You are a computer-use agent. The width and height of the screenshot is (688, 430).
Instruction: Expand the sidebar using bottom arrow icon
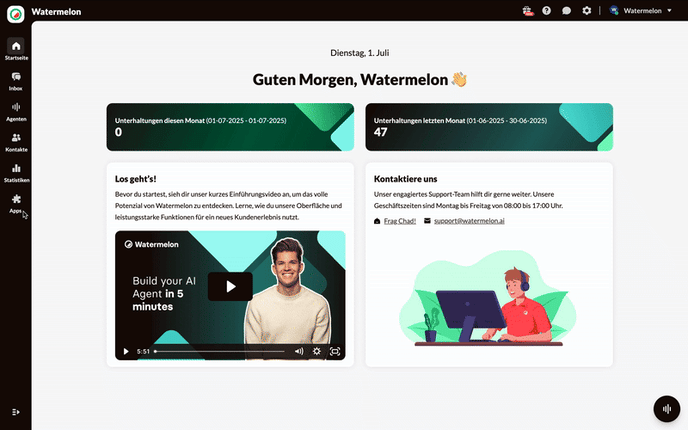16,412
